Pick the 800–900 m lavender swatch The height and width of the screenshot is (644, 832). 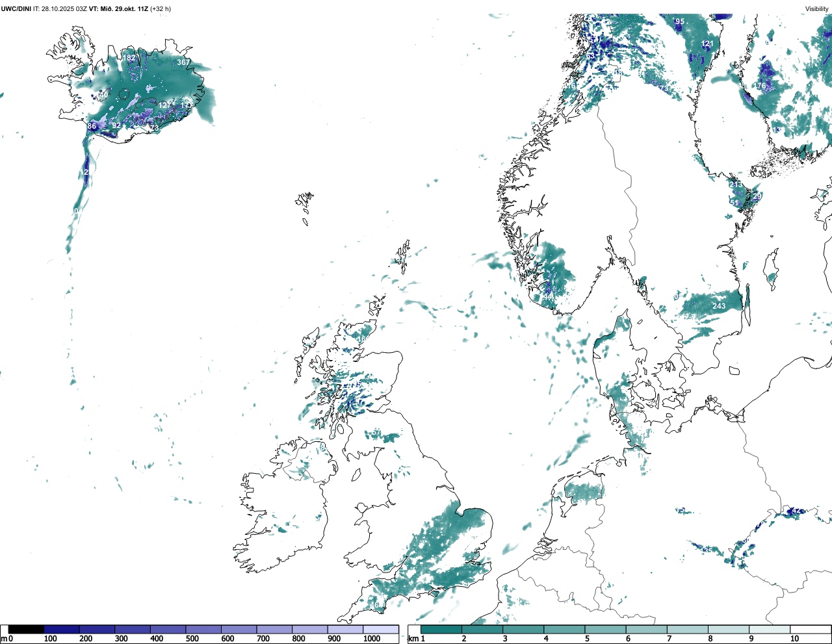tap(309, 630)
